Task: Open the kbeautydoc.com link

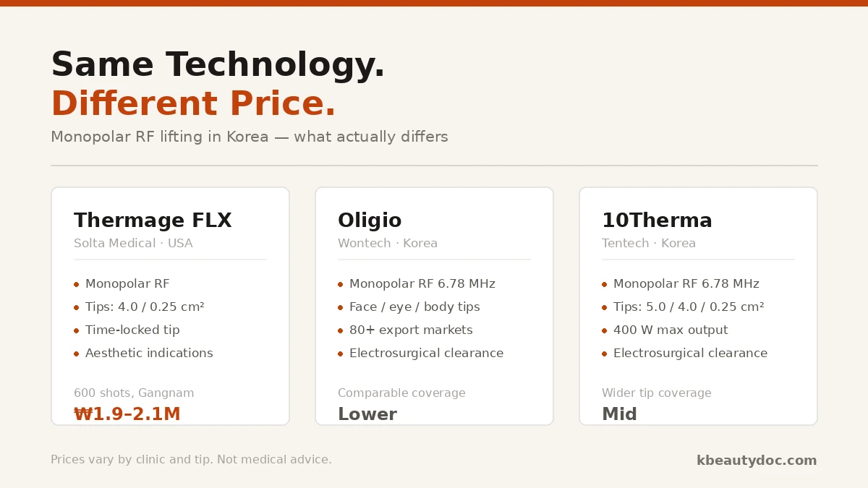Action: pyautogui.click(x=757, y=461)
